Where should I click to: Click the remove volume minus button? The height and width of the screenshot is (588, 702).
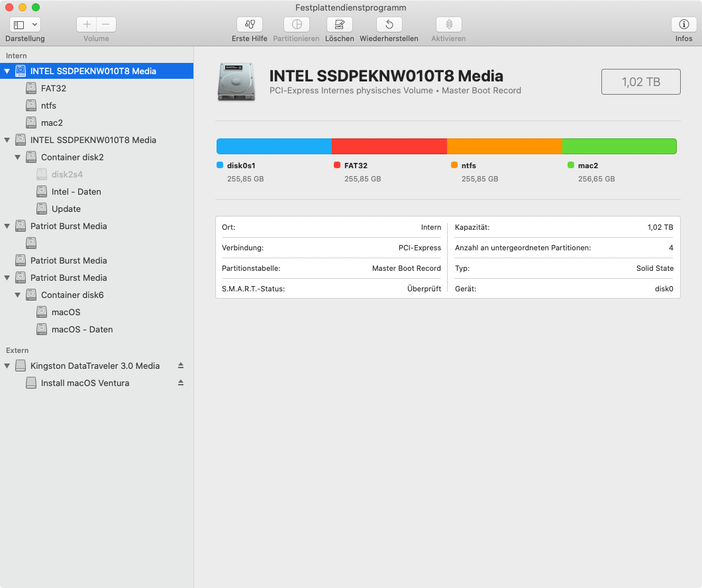tap(106, 24)
